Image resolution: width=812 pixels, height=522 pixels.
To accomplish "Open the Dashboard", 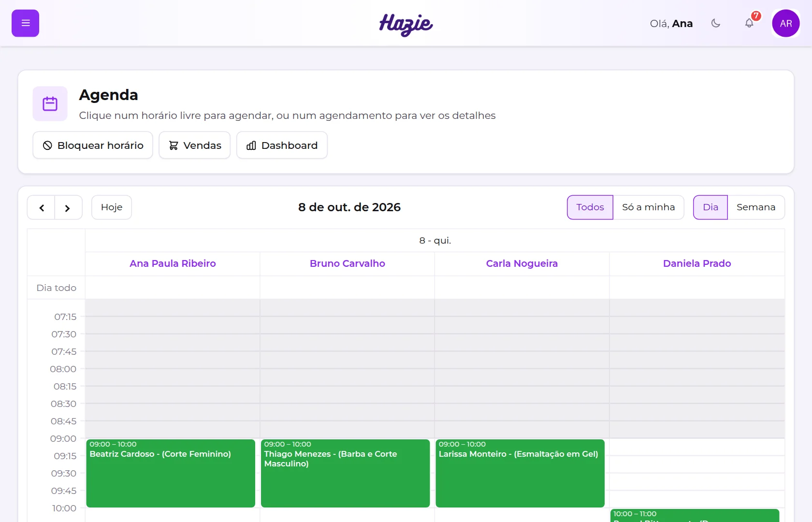I will coord(282,145).
